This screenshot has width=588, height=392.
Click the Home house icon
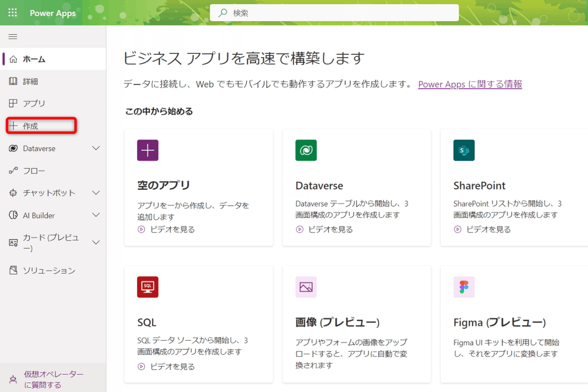tap(13, 59)
